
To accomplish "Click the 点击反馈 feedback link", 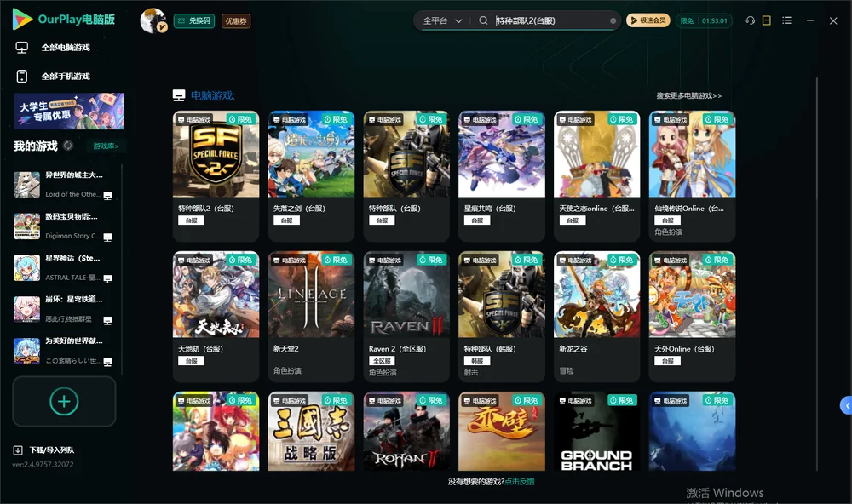I will (x=520, y=481).
